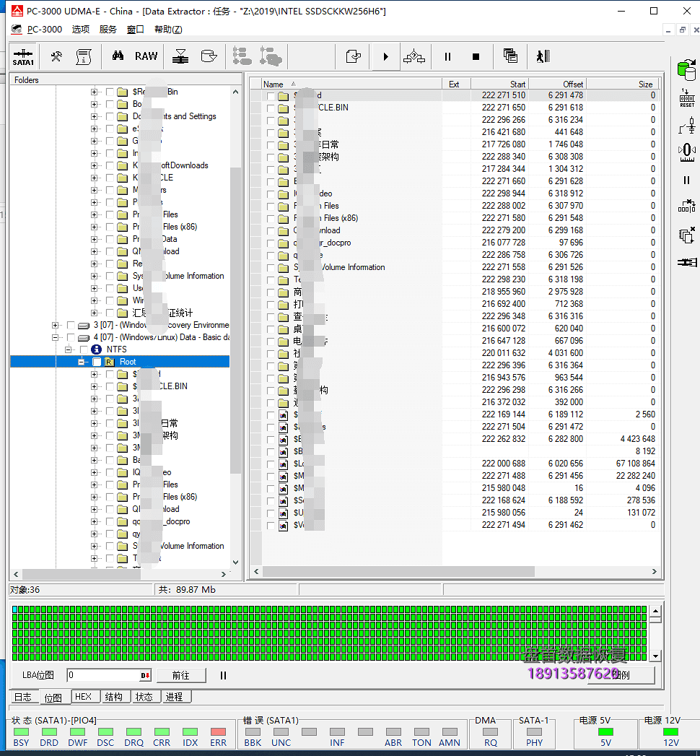The width and height of the screenshot is (700, 756).
Task: Expand the _docpro folder in tree
Action: 94,521
